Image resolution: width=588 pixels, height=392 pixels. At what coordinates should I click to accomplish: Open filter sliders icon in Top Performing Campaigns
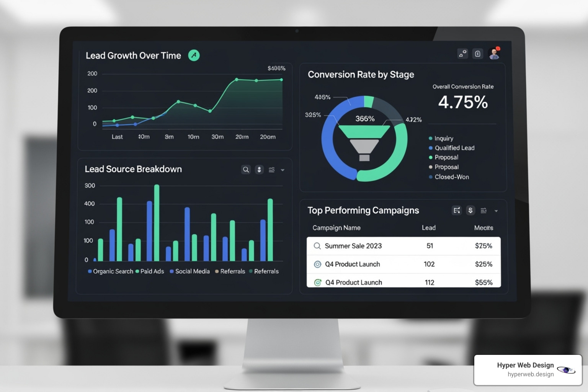(x=483, y=211)
